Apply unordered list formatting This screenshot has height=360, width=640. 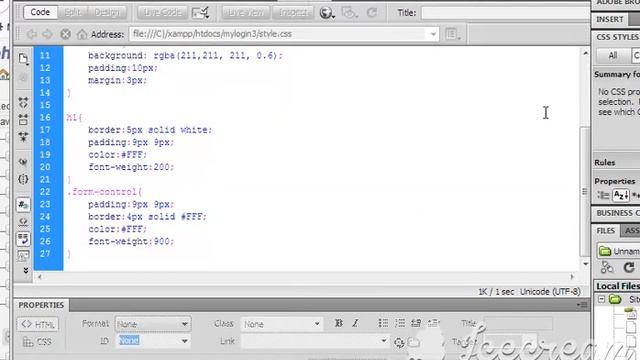(x=383, y=323)
